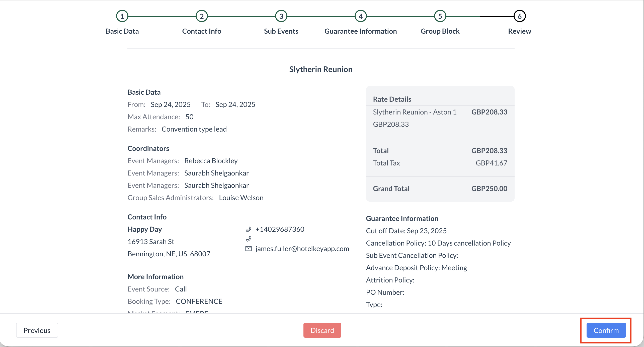
Task: Click the Slytherin Reunion heading
Action: coord(321,69)
